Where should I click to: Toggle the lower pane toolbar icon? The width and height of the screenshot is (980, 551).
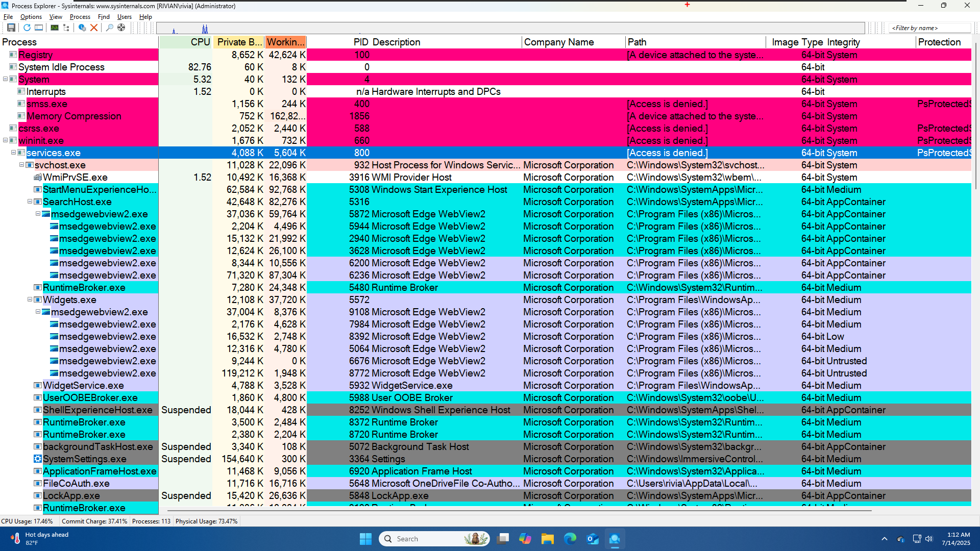[39, 28]
